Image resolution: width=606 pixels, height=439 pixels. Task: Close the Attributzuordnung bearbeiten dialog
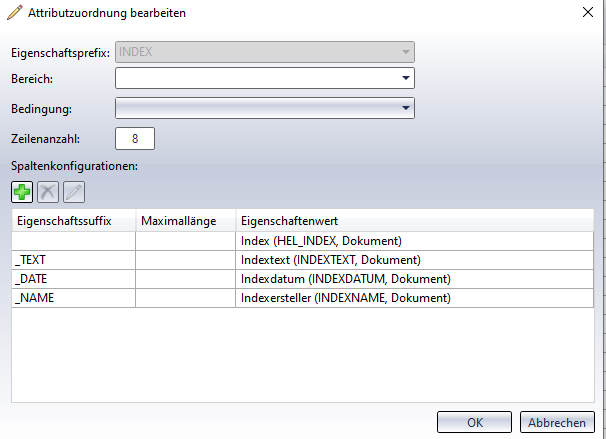586,13
